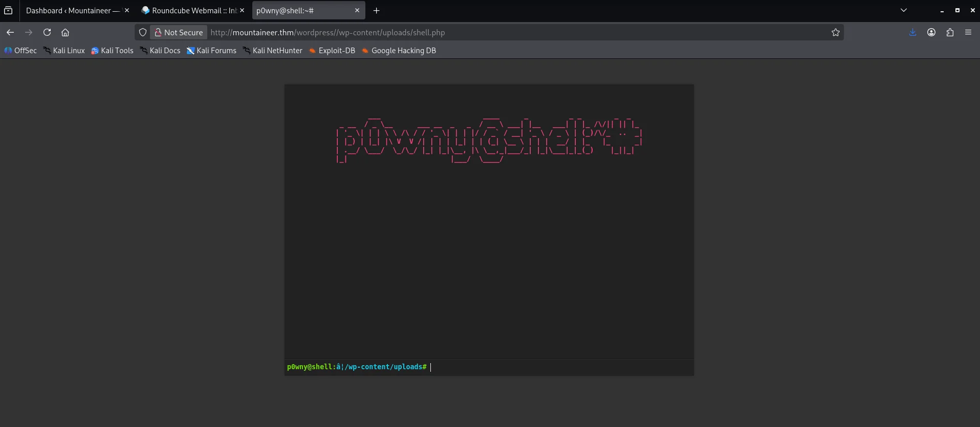Click the tracking protection shield icon
Screen dimensions: 980x427
pos(143,32)
